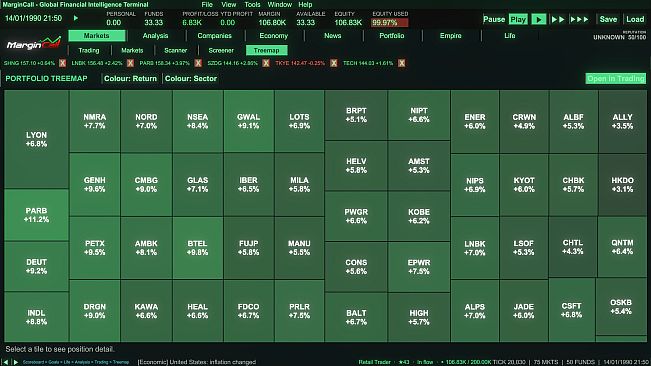The height and width of the screenshot is (366, 651).
Task: Switch to the News tab
Action: [x=333, y=36]
